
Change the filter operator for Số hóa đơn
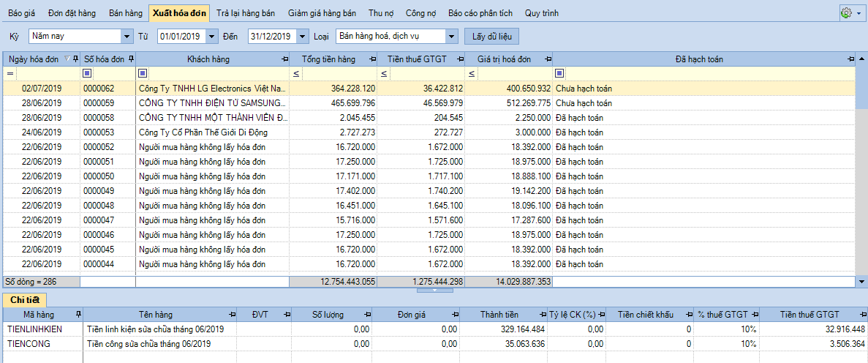pyautogui.click(x=87, y=73)
